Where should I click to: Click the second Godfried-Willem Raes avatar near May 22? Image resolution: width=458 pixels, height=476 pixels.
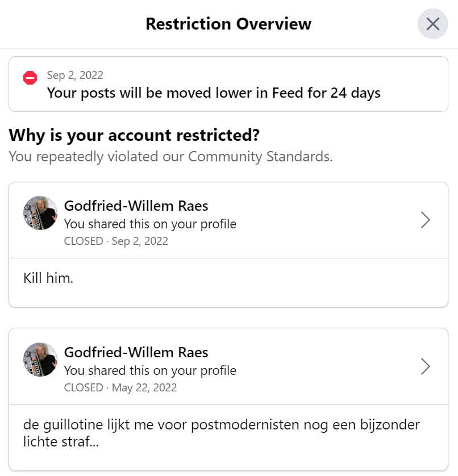coord(40,360)
